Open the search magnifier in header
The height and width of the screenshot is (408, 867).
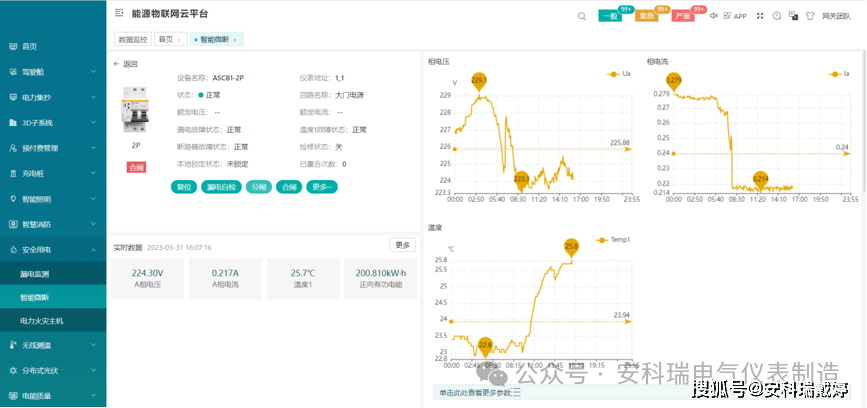tap(582, 16)
